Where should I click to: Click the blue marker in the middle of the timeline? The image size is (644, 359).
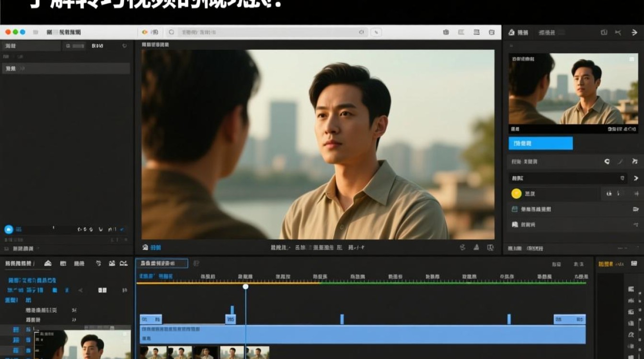click(x=342, y=319)
